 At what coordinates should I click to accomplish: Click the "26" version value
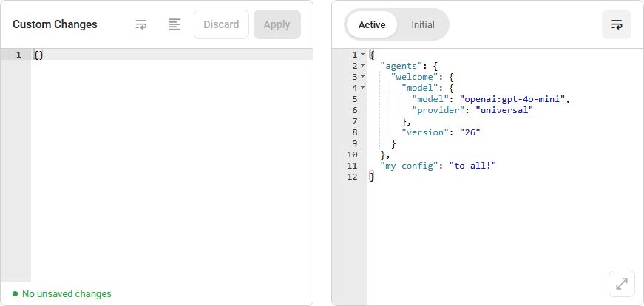[470, 132]
